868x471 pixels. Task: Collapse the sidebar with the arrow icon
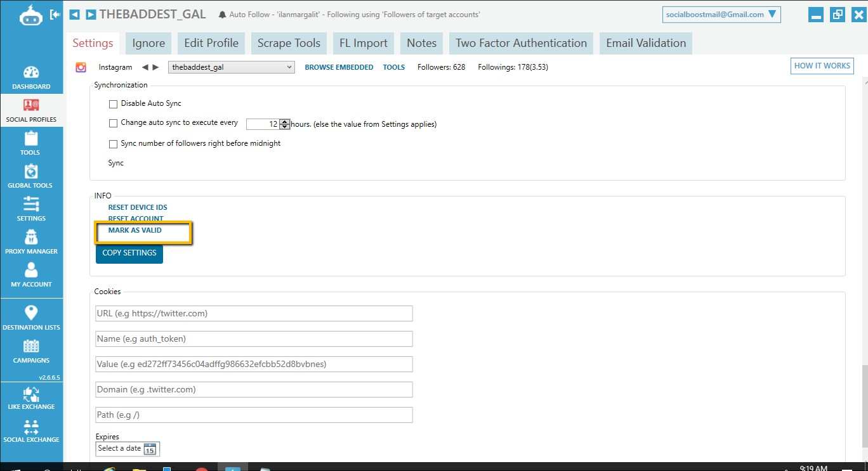tap(55, 14)
